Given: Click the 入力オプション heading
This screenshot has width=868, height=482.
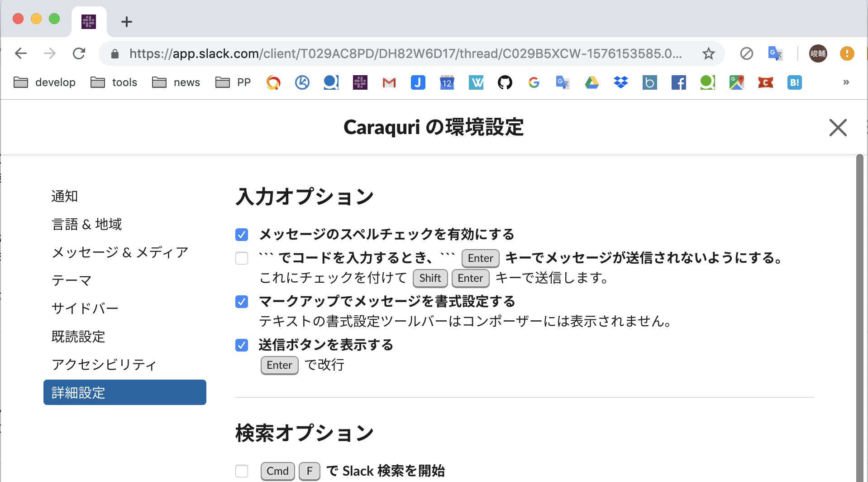Looking at the screenshot, I should coord(305,197).
